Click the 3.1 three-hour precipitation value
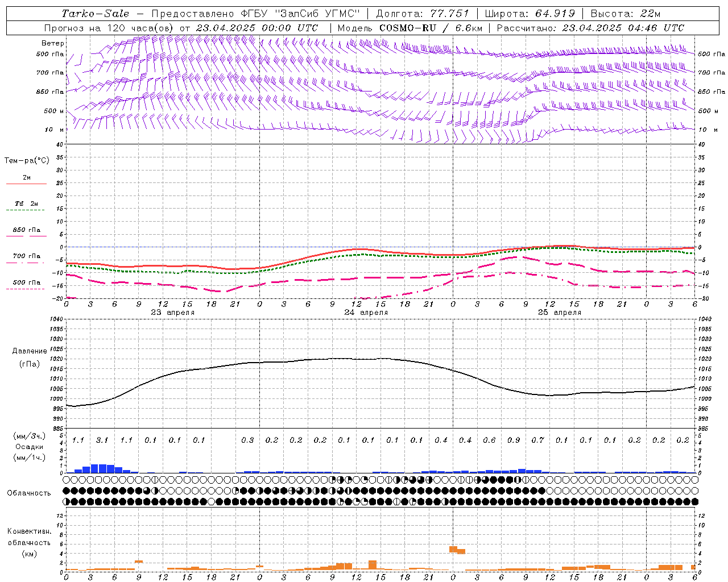 102,440
